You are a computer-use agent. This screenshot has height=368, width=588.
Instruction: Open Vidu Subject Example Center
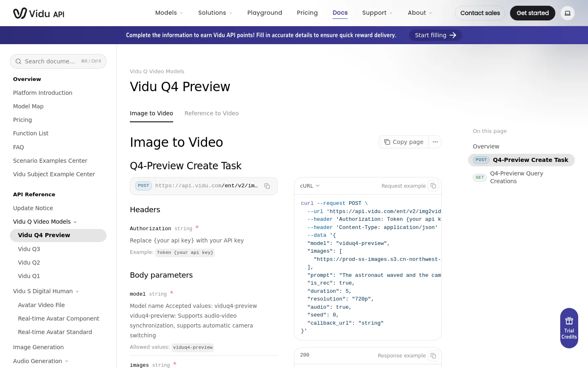tap(54, 174)
